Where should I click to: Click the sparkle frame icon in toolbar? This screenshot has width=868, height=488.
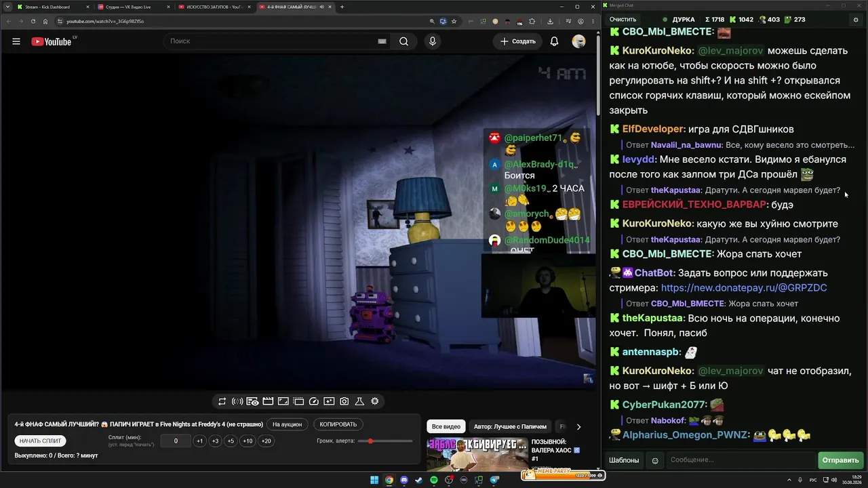[x=329, y=401]
